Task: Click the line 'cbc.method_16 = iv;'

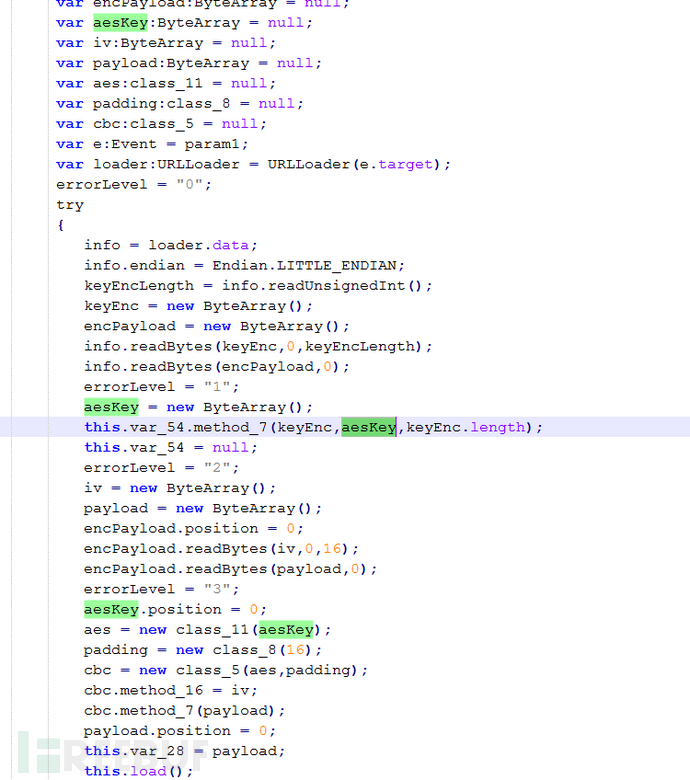Action: tap(171, 690)
